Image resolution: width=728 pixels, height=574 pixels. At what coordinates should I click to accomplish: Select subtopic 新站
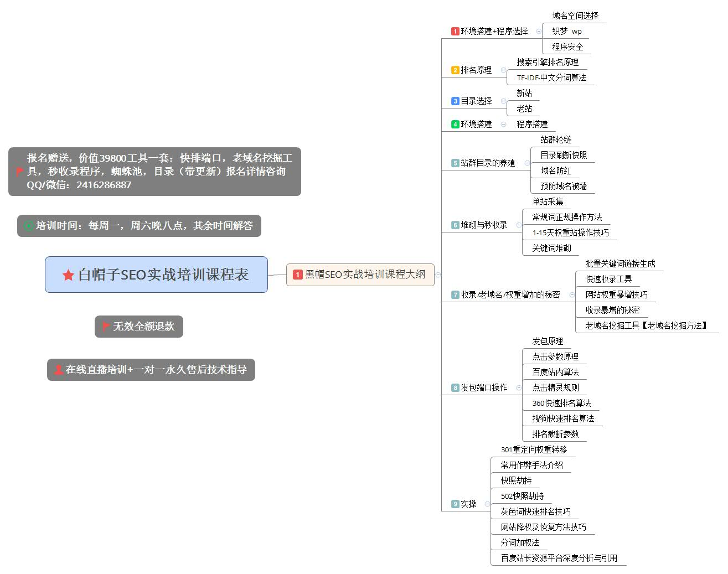click(524, 94)
